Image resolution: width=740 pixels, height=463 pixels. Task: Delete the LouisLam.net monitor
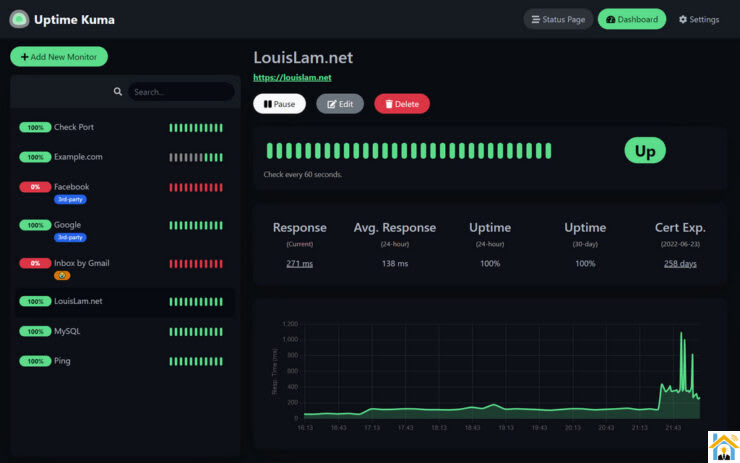(x=402, y=104)
